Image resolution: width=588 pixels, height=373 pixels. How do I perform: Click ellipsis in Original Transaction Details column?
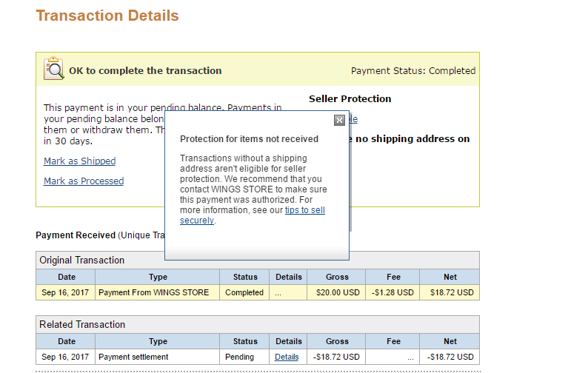(278, 292)
